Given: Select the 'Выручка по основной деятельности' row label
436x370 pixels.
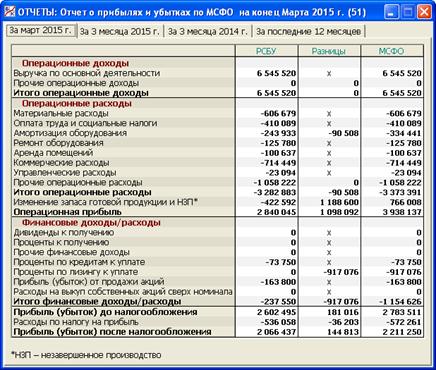Looking at the screenshot, I should [x=87, y=73].
